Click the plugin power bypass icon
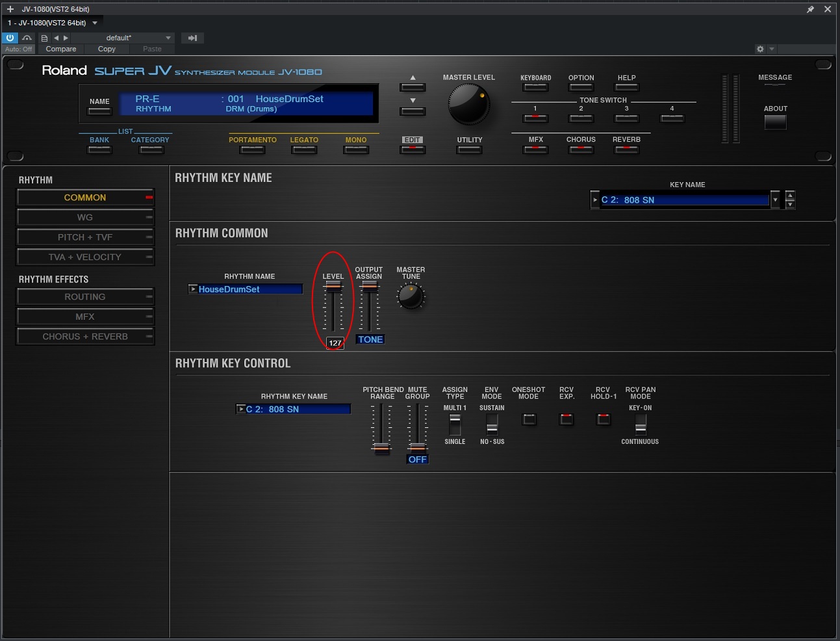Viewport: 840px width, 641px height. [x=10, y=38]
